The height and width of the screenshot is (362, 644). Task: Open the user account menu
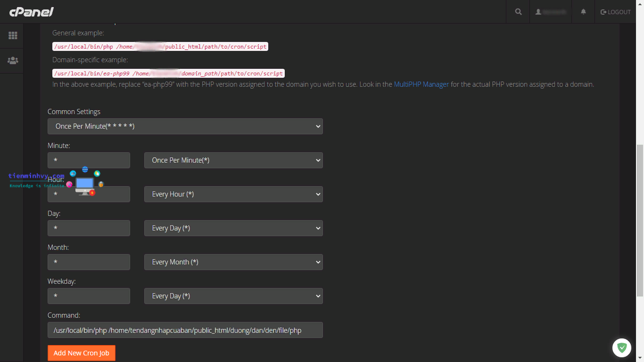coord(551,12)
